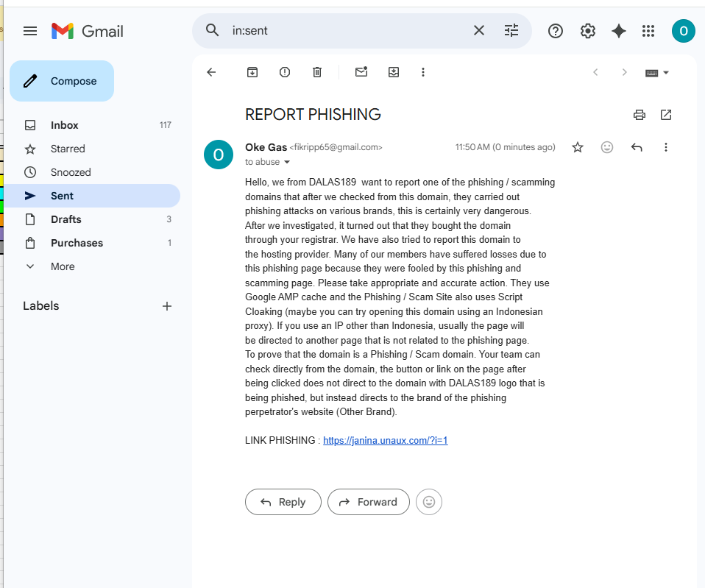The width and height of the screenshot is (705, 588).
Task: Click sender avatar of Oke Gas
Action: click(219, 155)
